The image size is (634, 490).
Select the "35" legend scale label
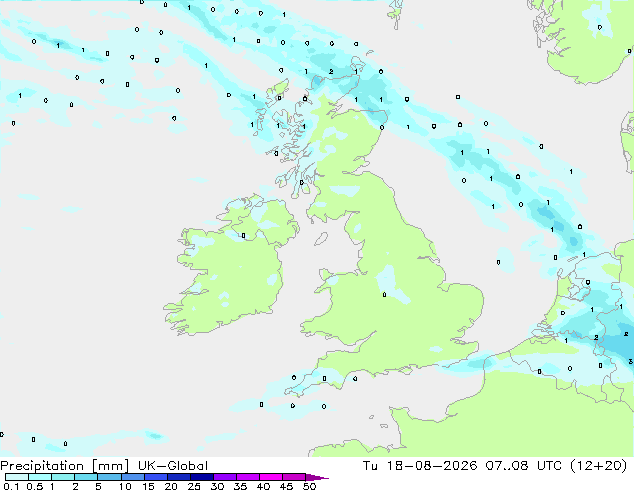coord(240,486)
